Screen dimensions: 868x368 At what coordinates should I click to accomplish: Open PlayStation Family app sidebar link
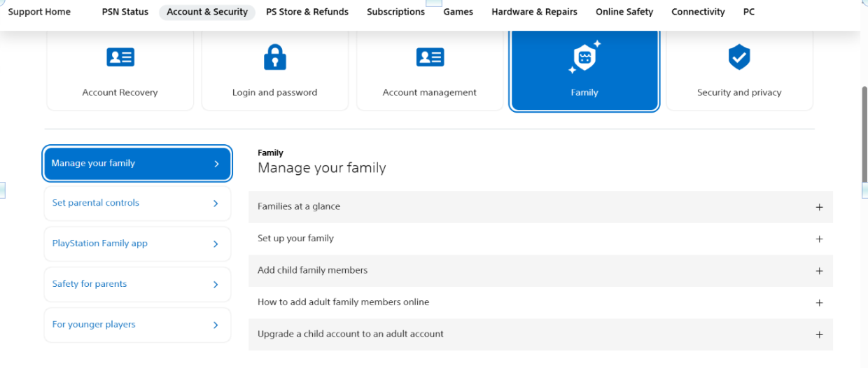[x=137, y=244]
